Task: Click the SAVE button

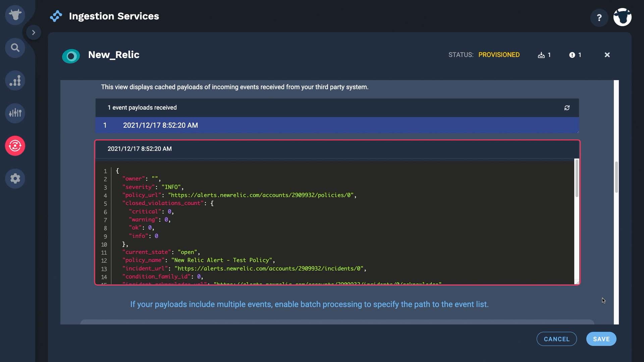Action: click(601, 339)
